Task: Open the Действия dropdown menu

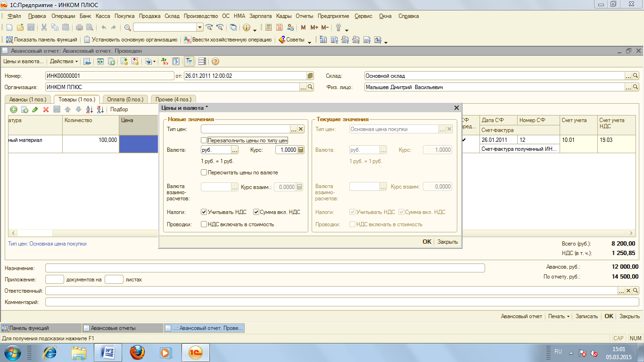Action: coord(64,61)
